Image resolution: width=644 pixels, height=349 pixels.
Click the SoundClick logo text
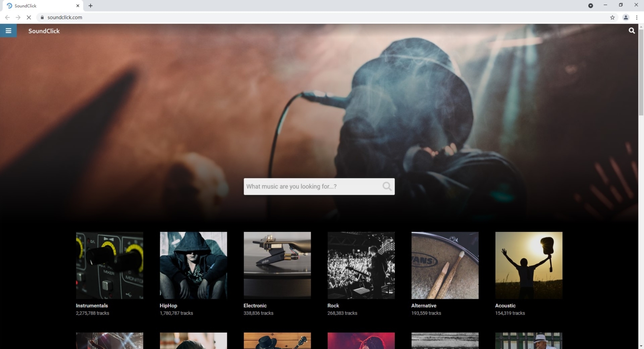44,31
